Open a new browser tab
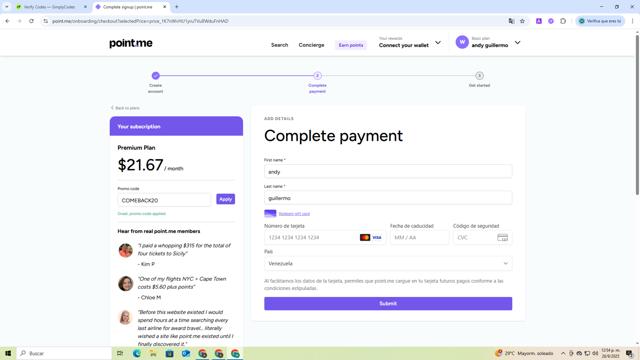The image size is (640, 360). [177, 7]
